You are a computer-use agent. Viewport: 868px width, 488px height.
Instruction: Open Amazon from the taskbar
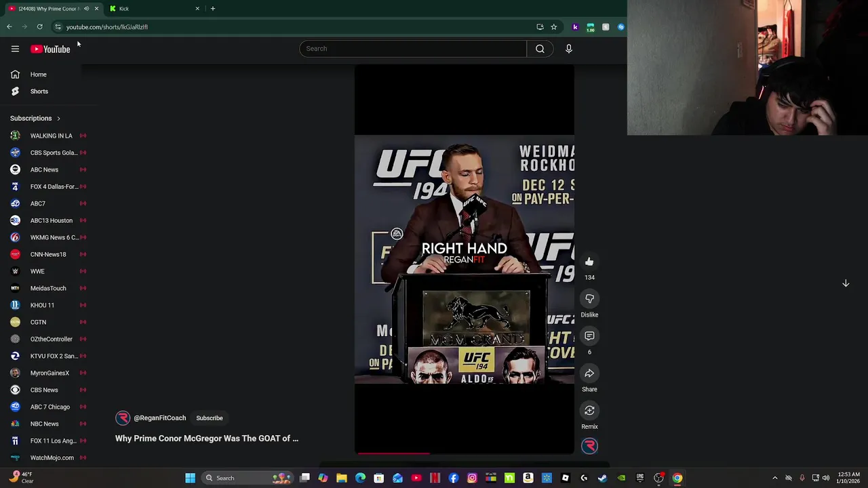point(528,478)
